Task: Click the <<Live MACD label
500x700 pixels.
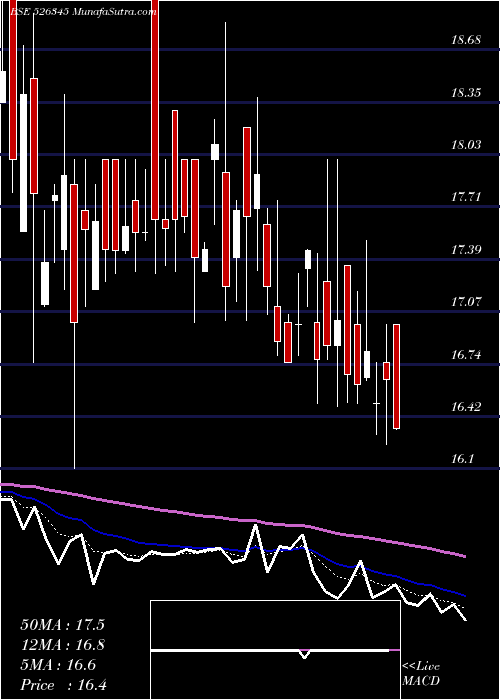Action: point(421,673)
